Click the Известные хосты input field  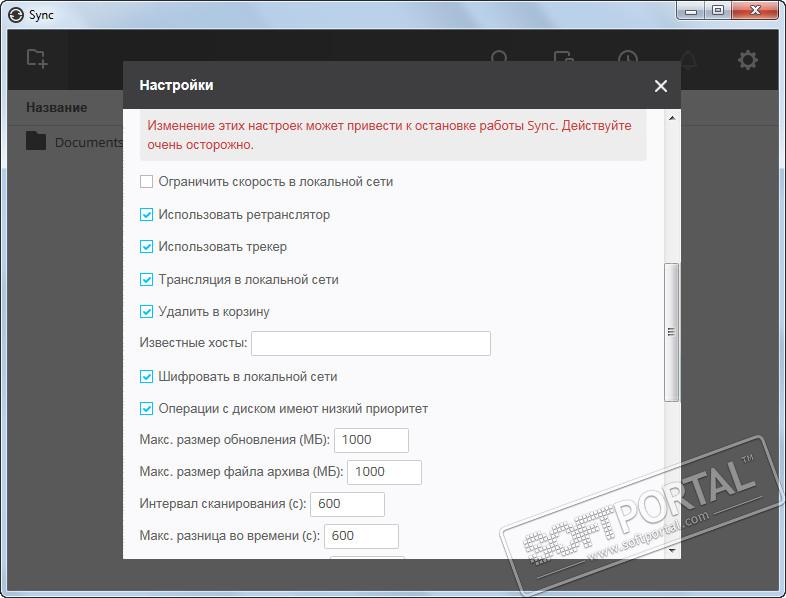click(371, 343)
